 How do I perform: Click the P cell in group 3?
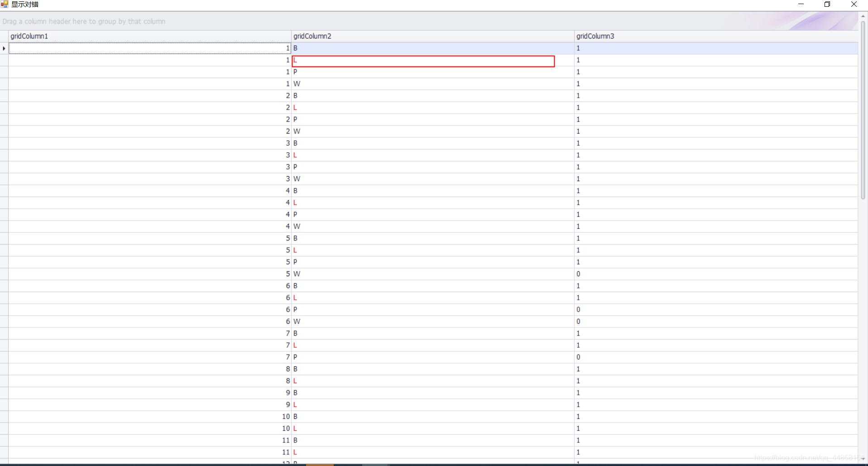433,167
